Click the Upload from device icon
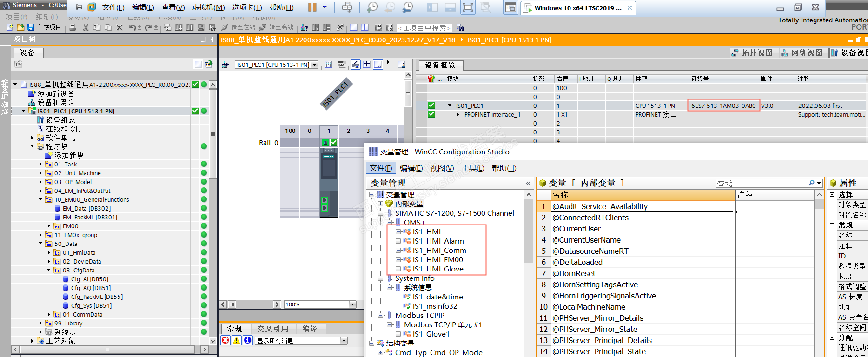Image resolution: width=868 pixels, height=357 pixels. (190, 27)
